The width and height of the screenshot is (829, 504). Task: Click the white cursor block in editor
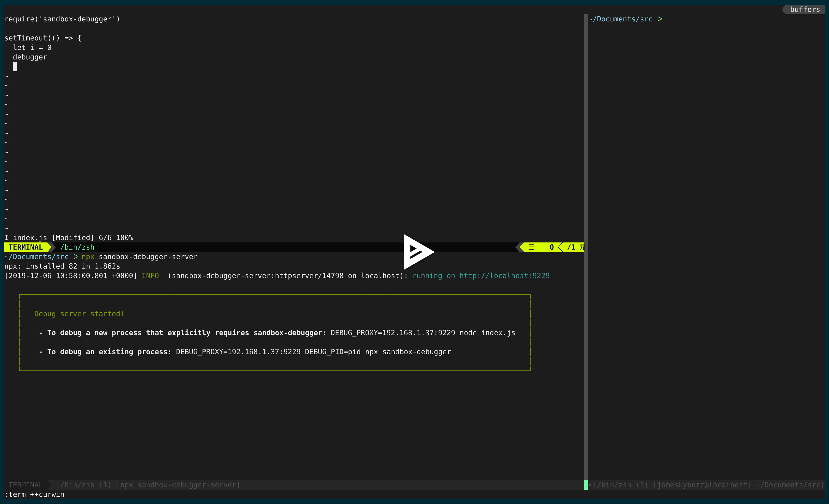pos(15,66)
